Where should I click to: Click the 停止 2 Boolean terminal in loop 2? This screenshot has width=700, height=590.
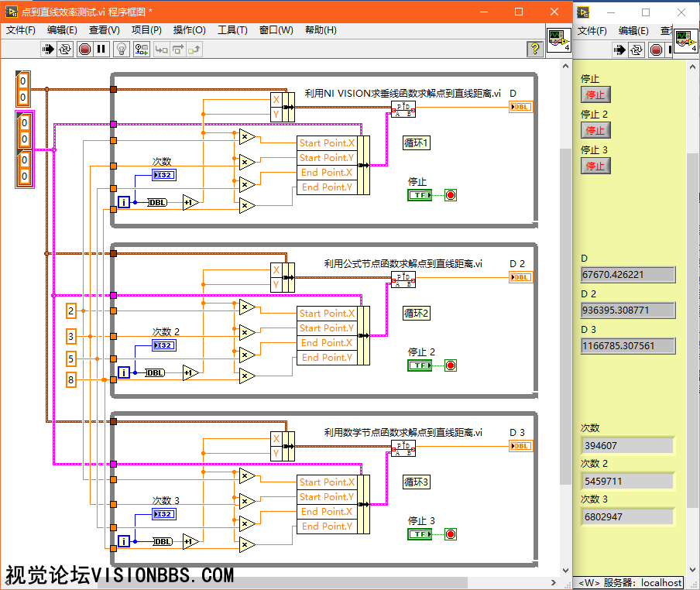(x=420, y=365)
